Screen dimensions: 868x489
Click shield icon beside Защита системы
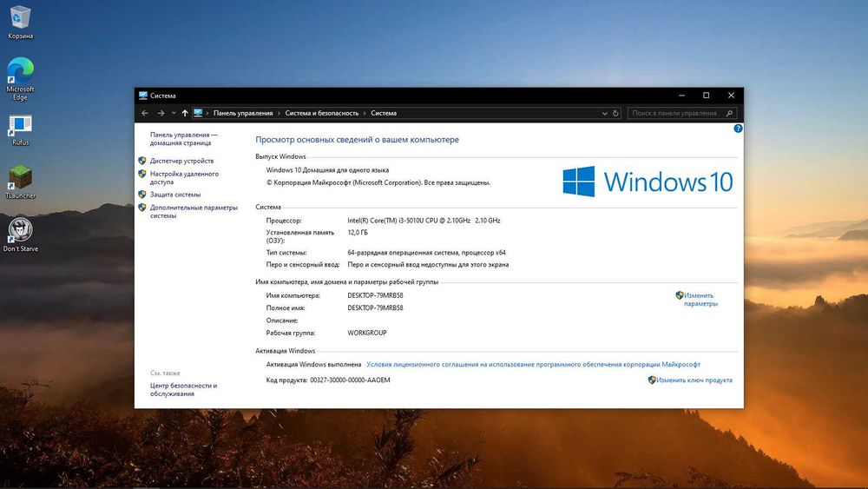tap(142, 195)
